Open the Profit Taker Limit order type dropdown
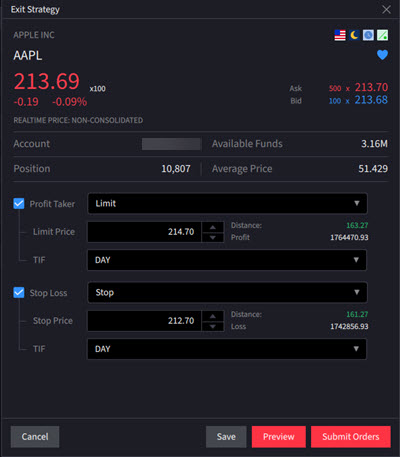Viewport: 400px width, 457px height. click(x=227, y=203)
